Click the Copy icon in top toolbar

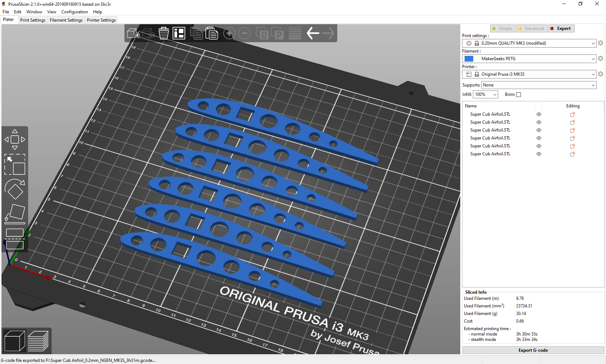tap(196, 33)
